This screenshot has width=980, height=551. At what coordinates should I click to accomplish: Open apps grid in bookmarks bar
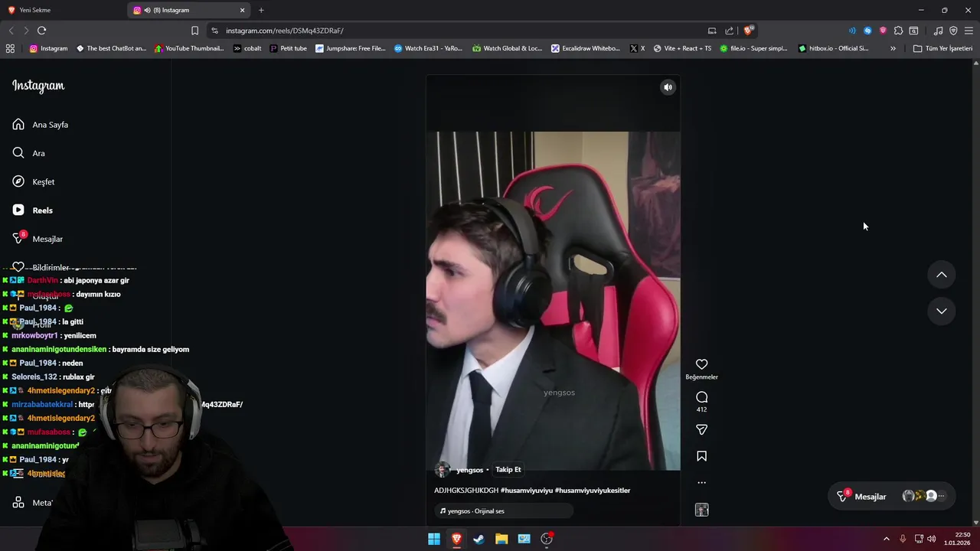click(10, 48)
